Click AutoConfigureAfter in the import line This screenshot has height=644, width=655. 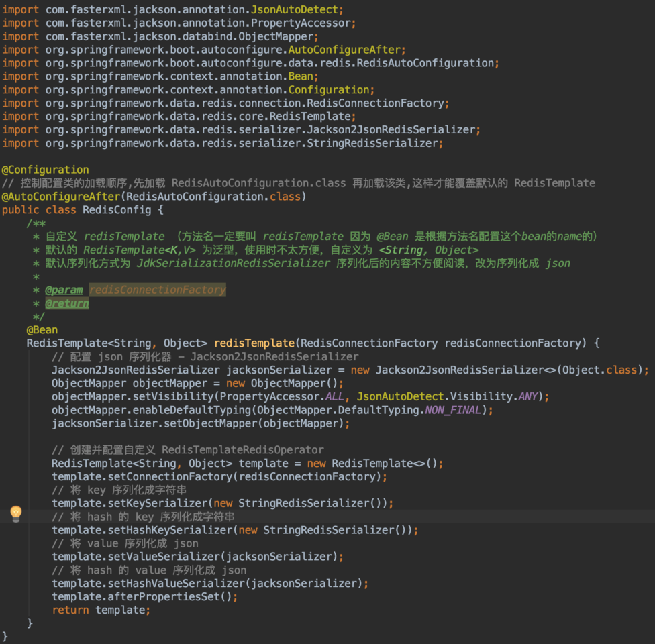[345, 50]
